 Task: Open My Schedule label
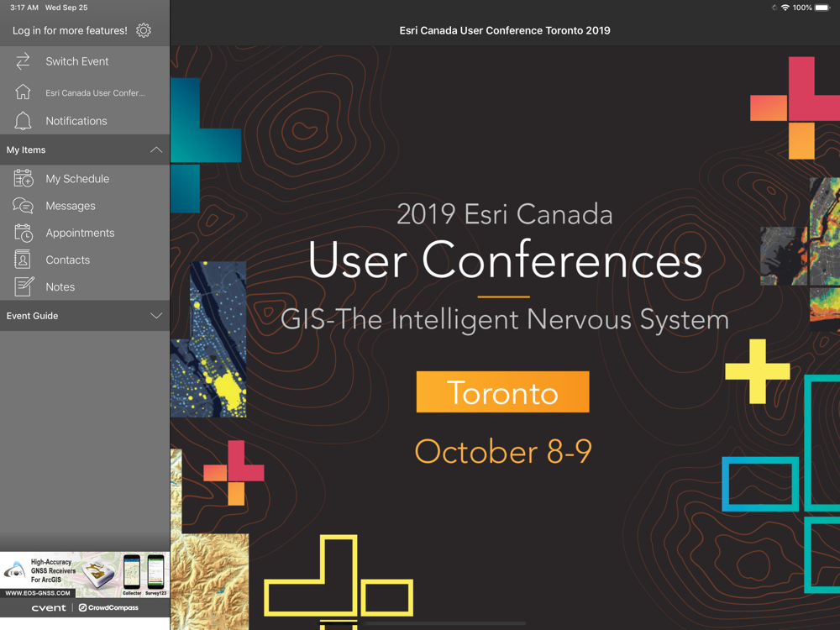click(x=77, y=179)
